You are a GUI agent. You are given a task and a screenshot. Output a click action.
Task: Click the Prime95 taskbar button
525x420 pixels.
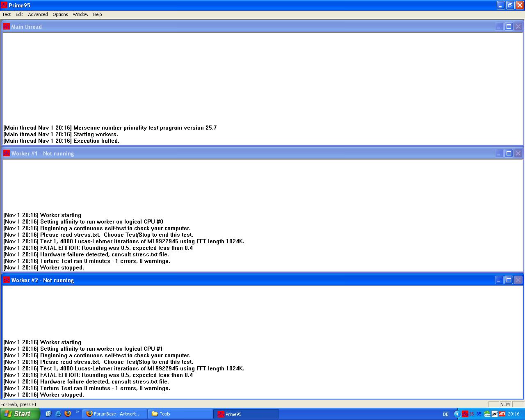(246, 414)
